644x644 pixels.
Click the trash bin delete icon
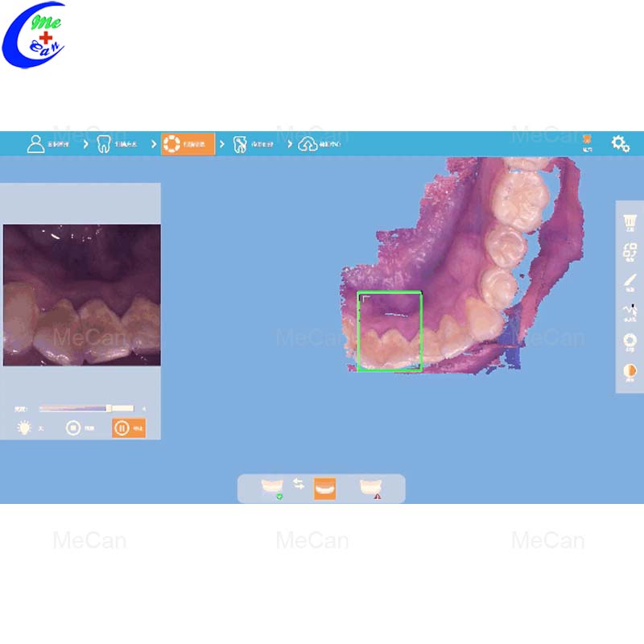[630, 222]
